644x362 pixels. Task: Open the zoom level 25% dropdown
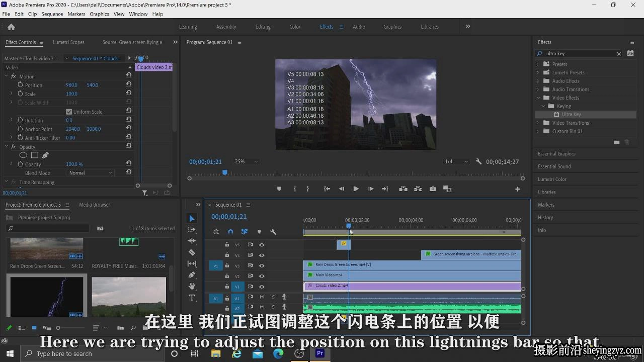point(246,162)
